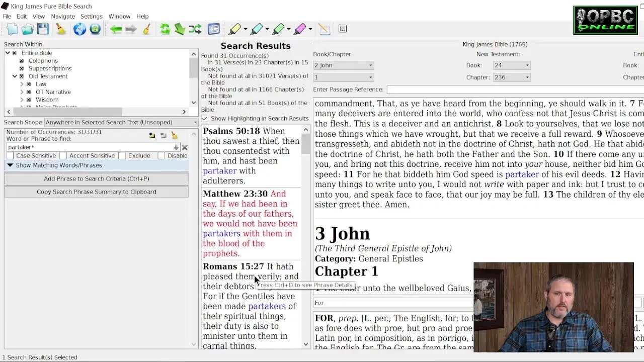Screen dimensions: 644x362
Task: Expand the Law tree node
Action: (22, 84)
